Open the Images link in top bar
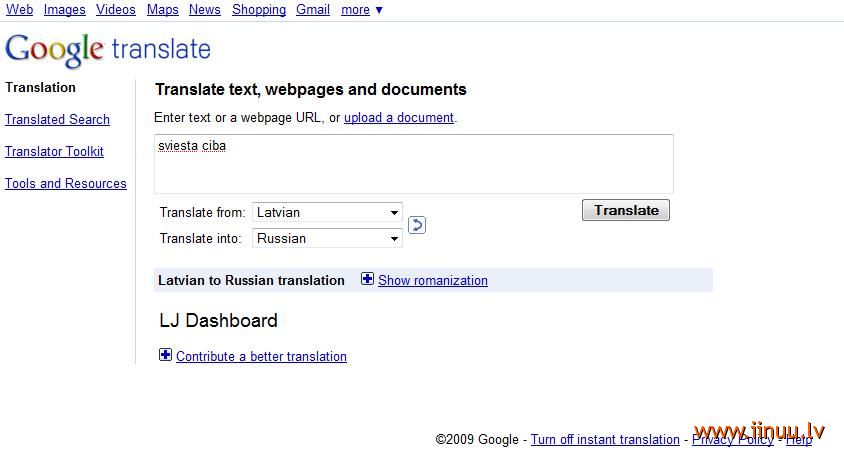Viewport: 844px width, 463px height. click(x=65, y=10)
